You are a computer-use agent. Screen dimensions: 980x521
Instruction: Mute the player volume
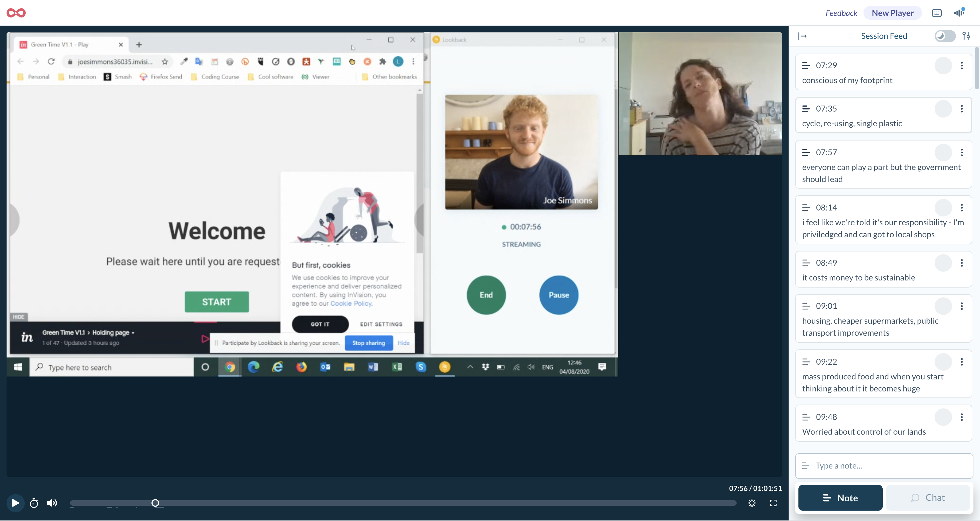52,503
